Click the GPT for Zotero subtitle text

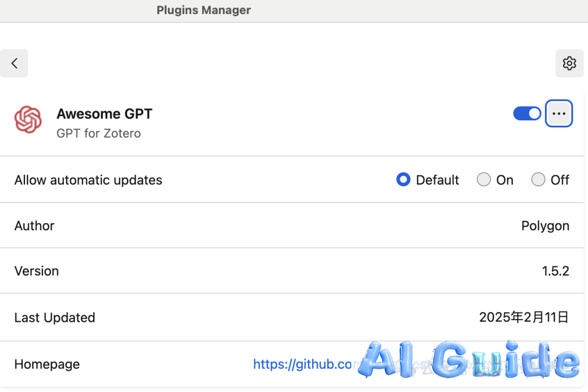[x=99, y=133]
